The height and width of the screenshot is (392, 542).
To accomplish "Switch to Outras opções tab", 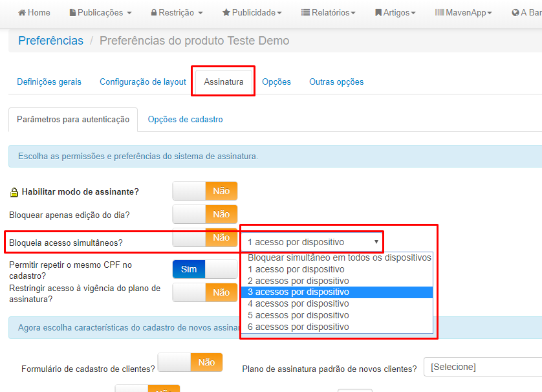I will [x=336, y=82].
